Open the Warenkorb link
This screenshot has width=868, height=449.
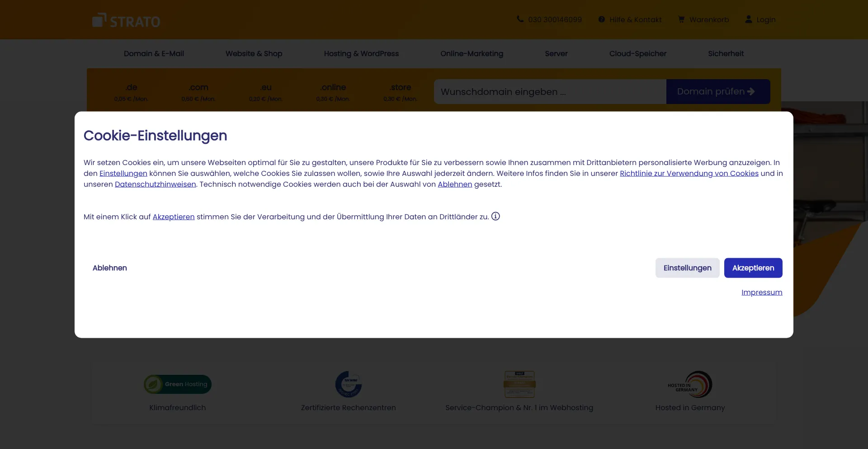pyautogui.click(x=709, y=20)
